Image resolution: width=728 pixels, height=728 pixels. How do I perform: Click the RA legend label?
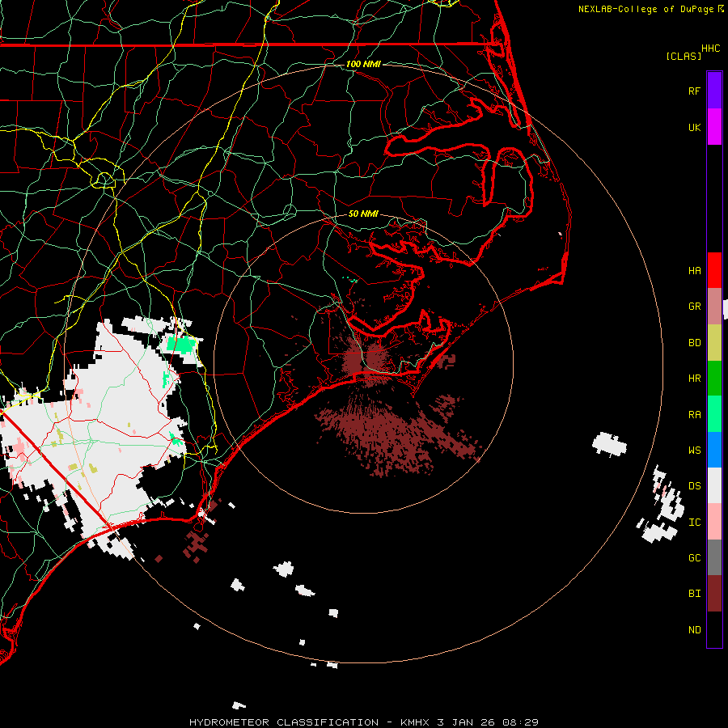[694, 415]
